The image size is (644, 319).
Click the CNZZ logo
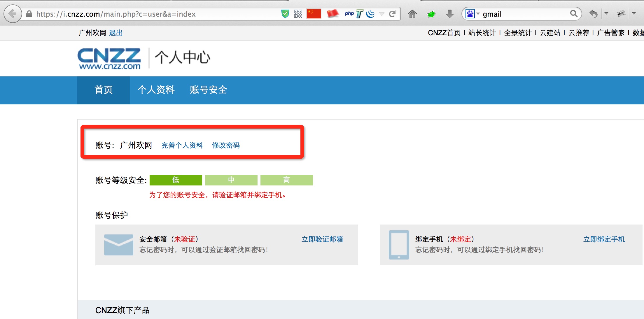109,59
